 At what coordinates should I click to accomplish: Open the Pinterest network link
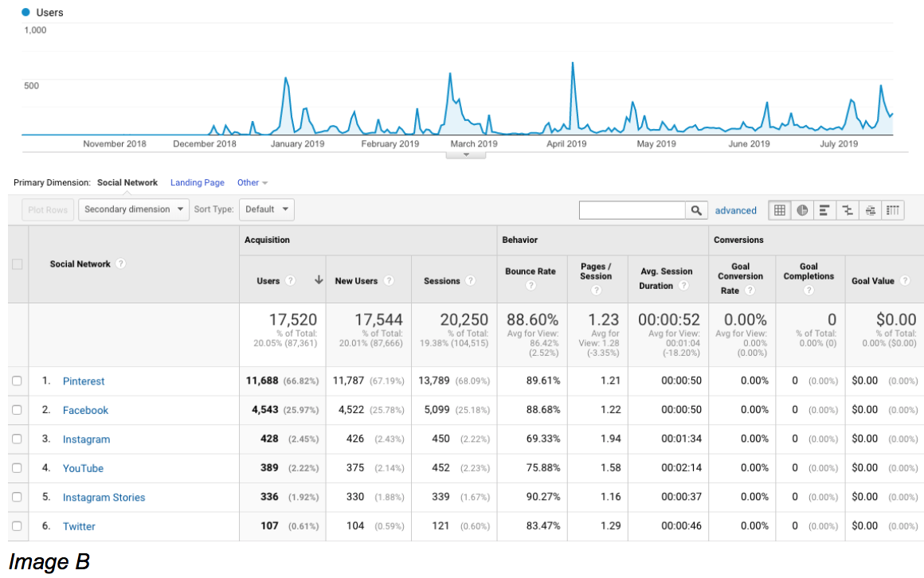[x=84, y=381]
